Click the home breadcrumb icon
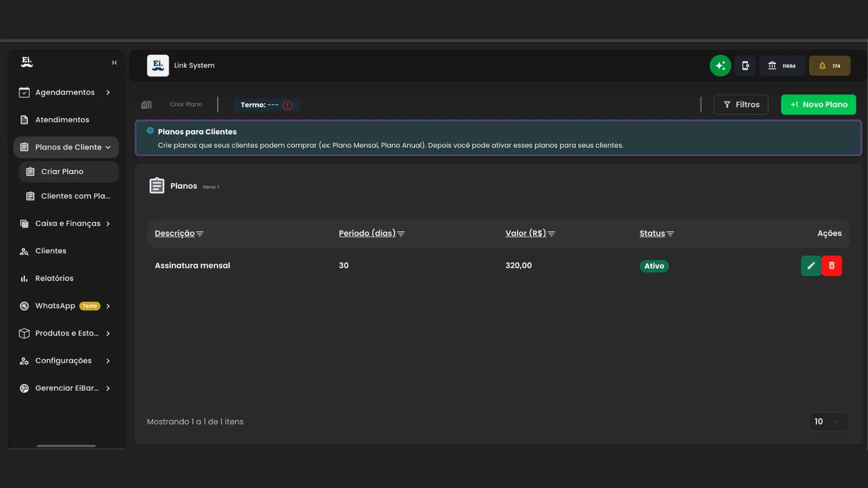Image resolution: width=868 pixels, height=488 pixels. pos(146,104)
